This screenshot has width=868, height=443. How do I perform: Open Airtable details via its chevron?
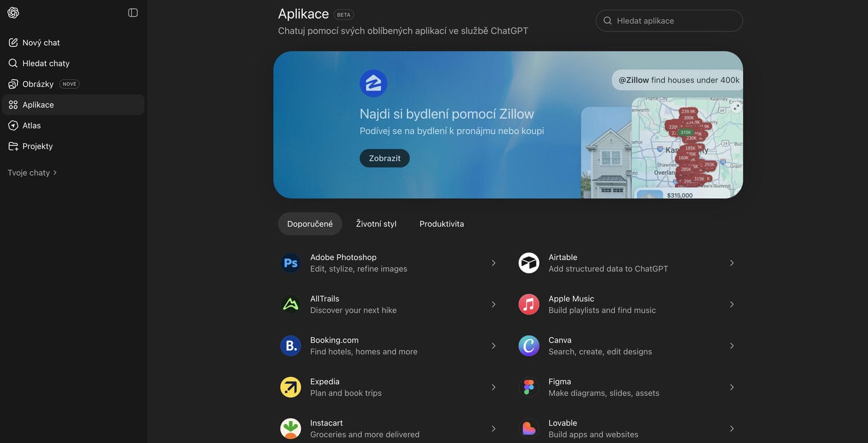[731, 263]
